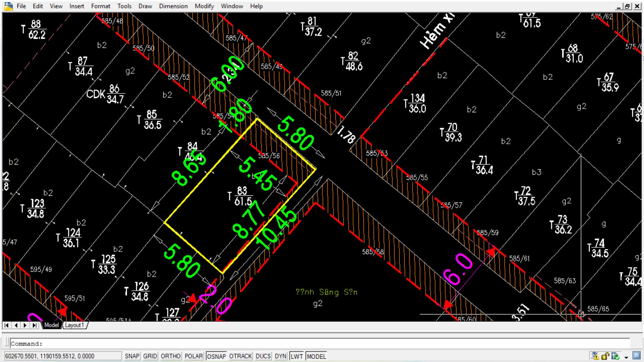Click the 595/49 alley label
Image resolution: width=644 pixels, height=362 pixels.
[x=41, y=269]
